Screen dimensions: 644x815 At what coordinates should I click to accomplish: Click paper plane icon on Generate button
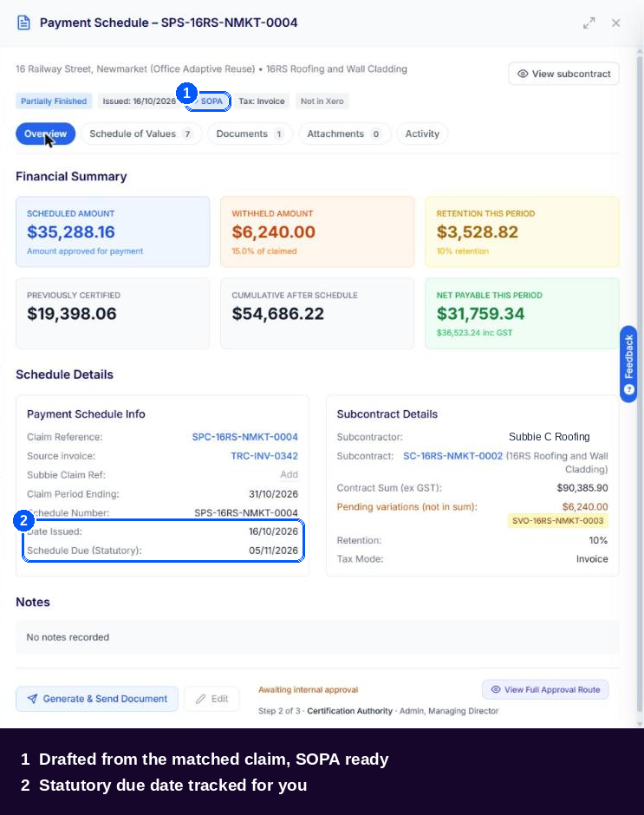point(32,699)
